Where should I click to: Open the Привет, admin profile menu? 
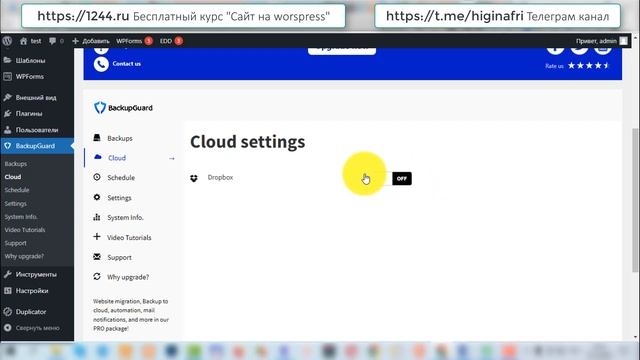tap(601, 41)
